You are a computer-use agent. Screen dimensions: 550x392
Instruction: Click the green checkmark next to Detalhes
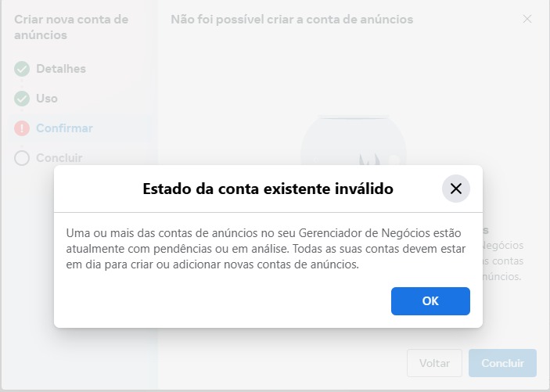pyautogui.click(x=22, y=69)
